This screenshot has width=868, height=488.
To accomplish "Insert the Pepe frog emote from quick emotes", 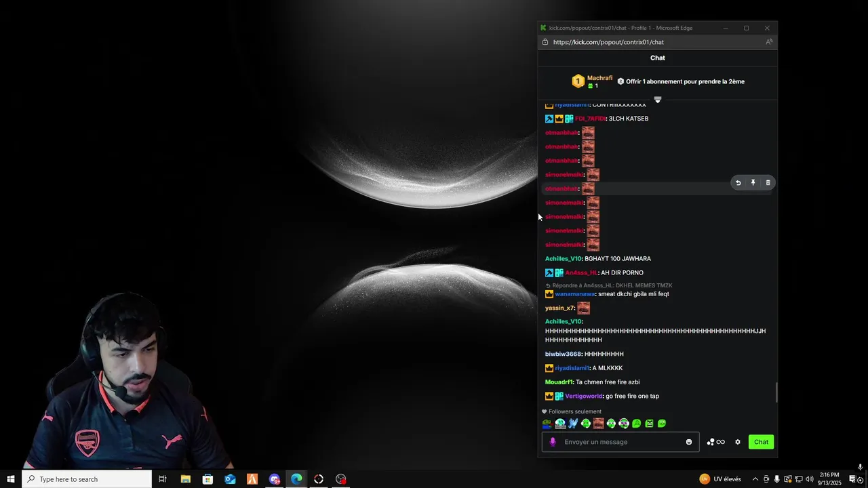I will point(547,424).
